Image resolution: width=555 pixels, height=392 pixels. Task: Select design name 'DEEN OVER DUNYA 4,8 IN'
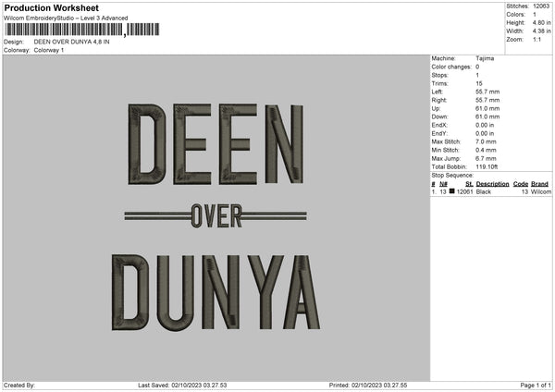71,42
